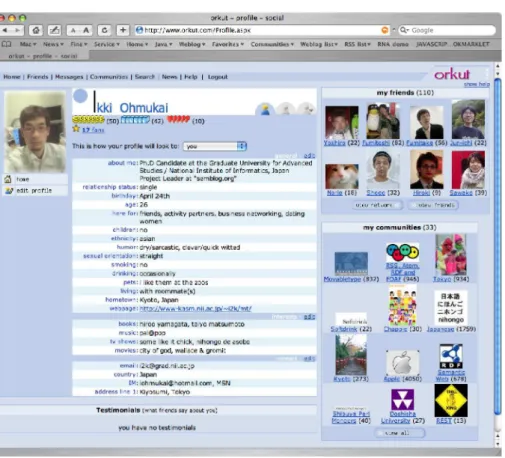Viewport: 505px width, 458px height.
Task: Expand the Service bookmarks menu
Action: coord(107,44)
